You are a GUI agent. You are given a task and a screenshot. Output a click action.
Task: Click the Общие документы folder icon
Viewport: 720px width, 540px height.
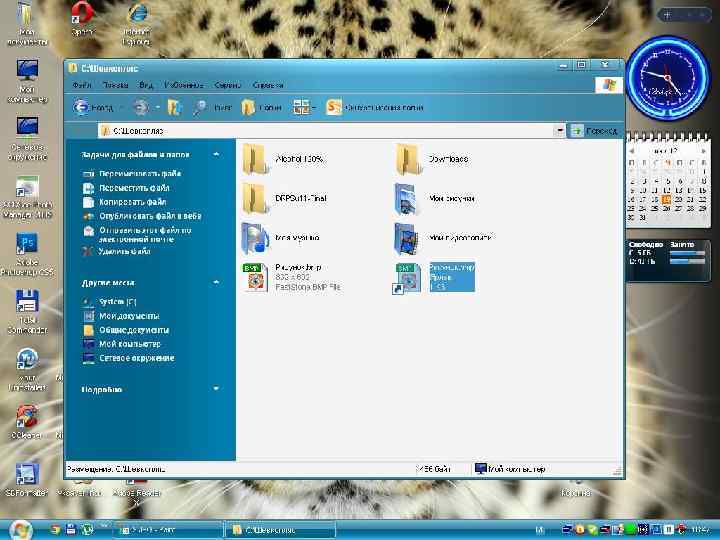tap(88, 330)
